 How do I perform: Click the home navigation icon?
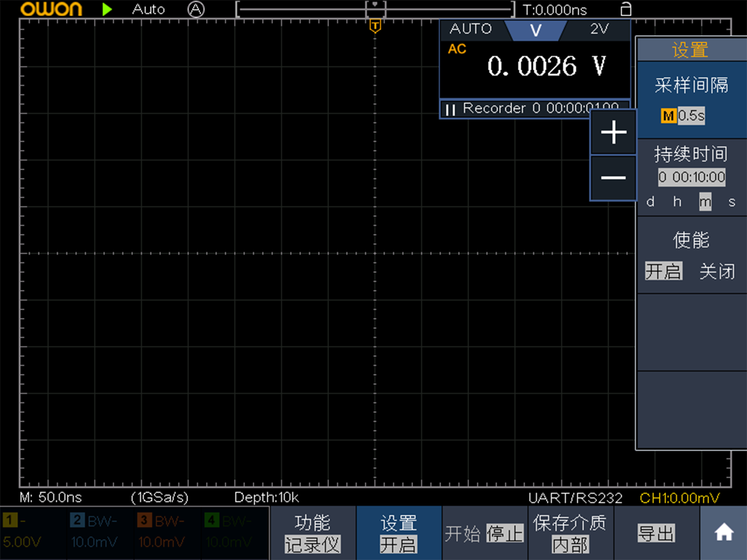pyautogui.click(x=724, y=533)
